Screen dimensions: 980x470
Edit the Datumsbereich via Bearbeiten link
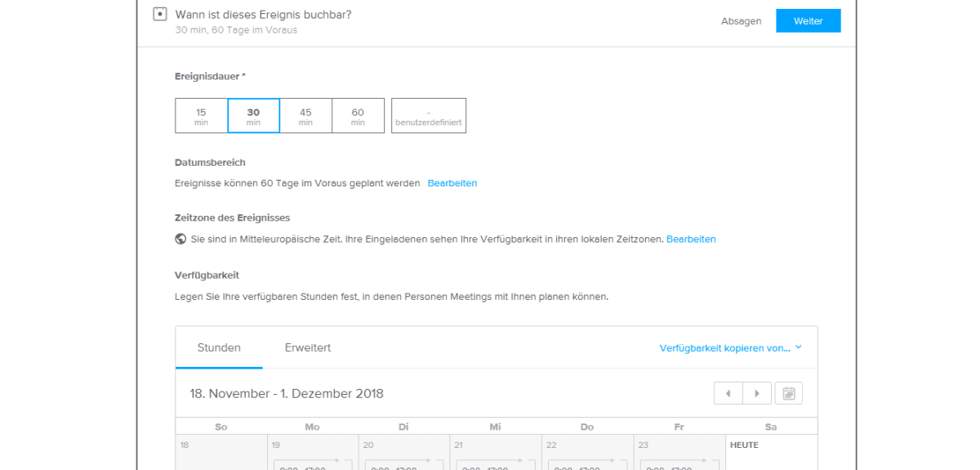(x=452, y=183)
